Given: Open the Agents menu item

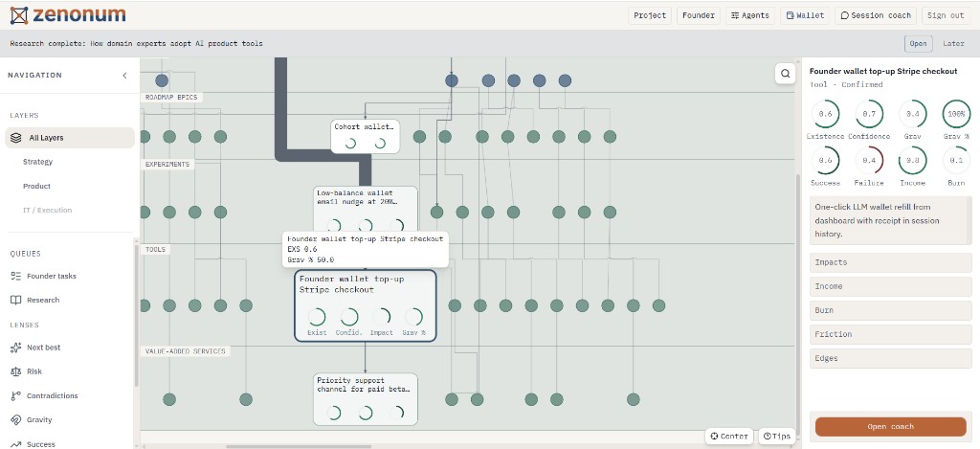Looking at the screenshot, I should 750,15.
